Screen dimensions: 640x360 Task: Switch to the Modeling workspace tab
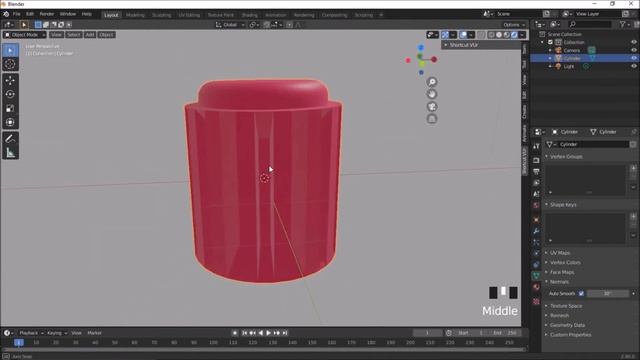coord(135,15)
